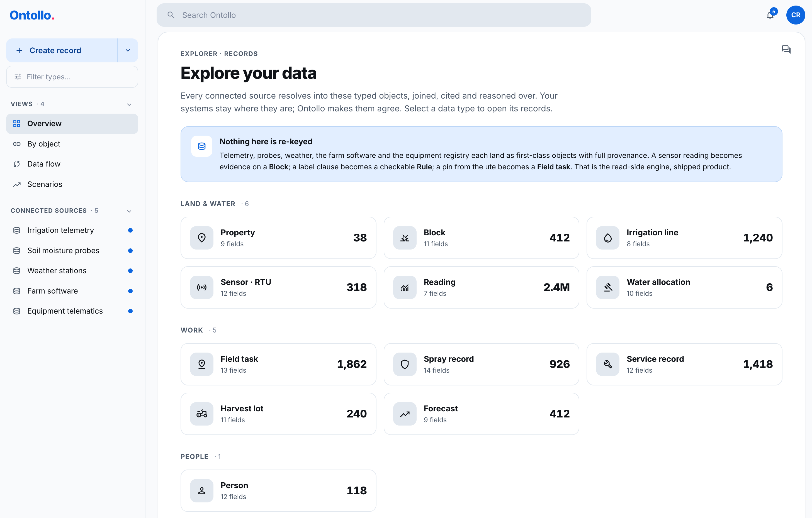The height and width of the screenshot is (518, 812).
Task: Focus the Search Ontollo field
Action: (374, 15)
